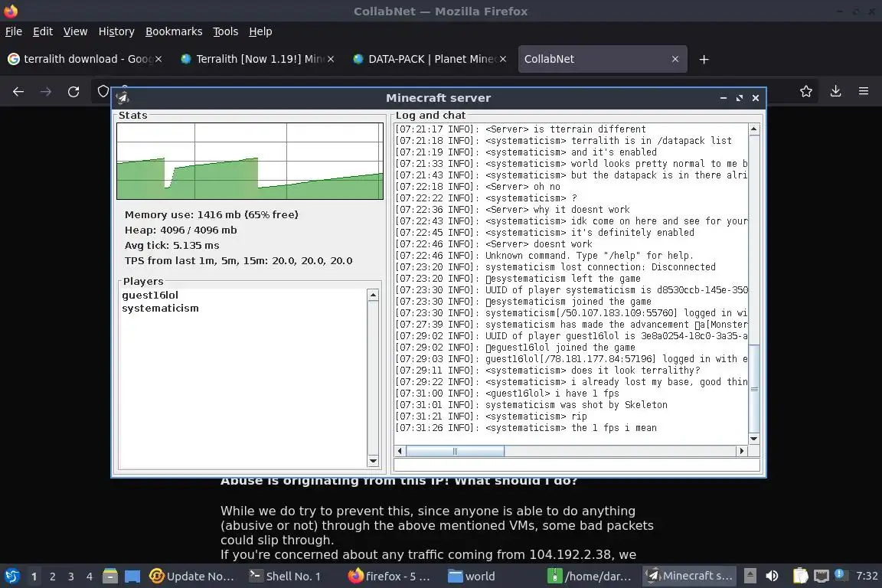Open a new Firefox tab

coord(704,59)
